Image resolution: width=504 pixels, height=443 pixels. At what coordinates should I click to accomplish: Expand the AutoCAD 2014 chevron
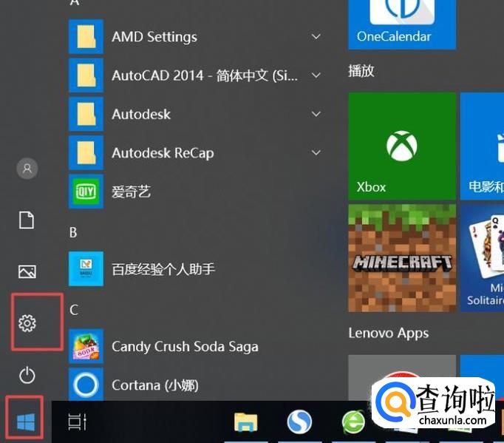316,75
